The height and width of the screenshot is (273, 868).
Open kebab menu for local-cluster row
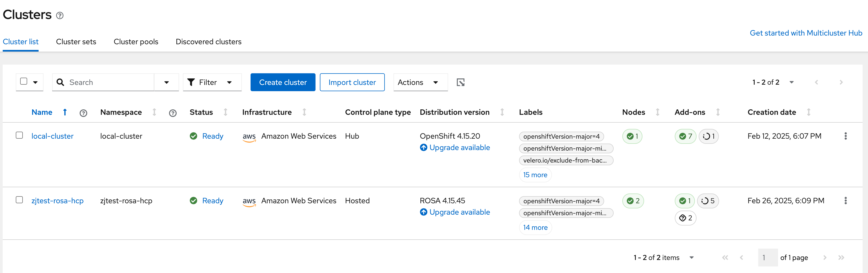[845, 136]
